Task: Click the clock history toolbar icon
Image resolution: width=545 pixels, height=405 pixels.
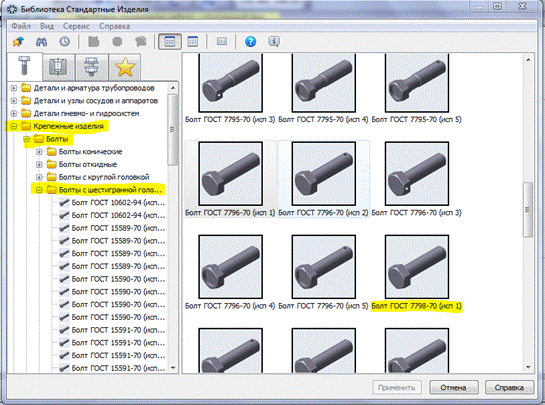Action: pyautogui.click(x=65, y=42)
